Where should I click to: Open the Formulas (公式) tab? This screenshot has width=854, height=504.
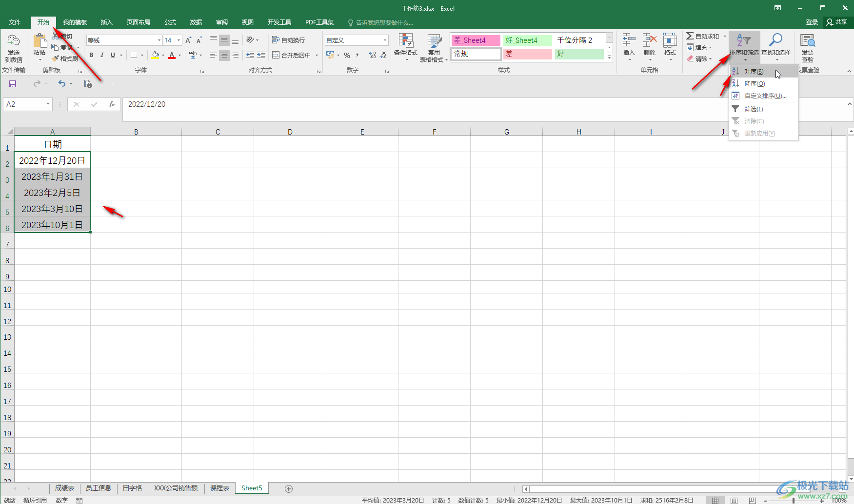(170, 22)
